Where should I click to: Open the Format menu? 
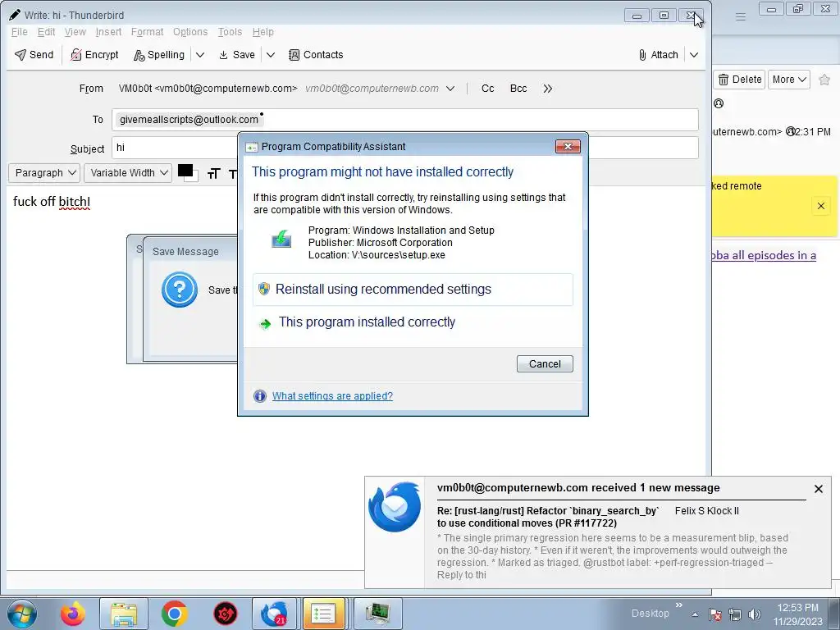147,32
